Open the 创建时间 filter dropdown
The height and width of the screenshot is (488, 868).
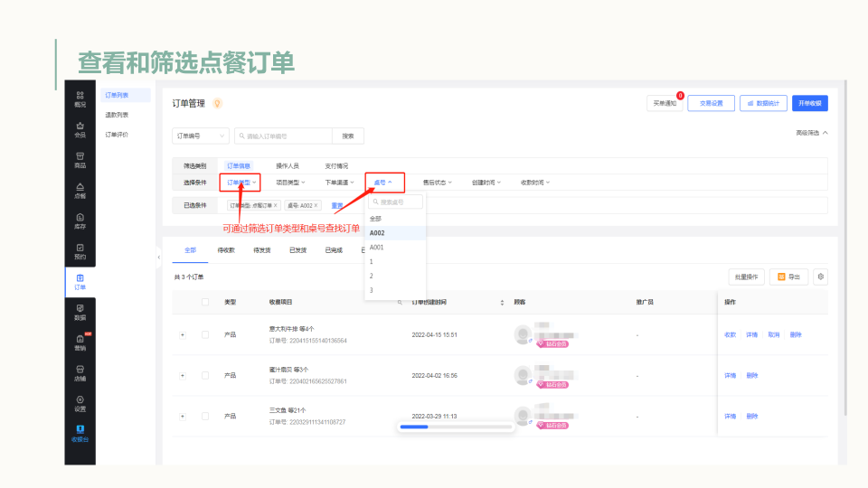pyautogui.click(x=486, y=183)
